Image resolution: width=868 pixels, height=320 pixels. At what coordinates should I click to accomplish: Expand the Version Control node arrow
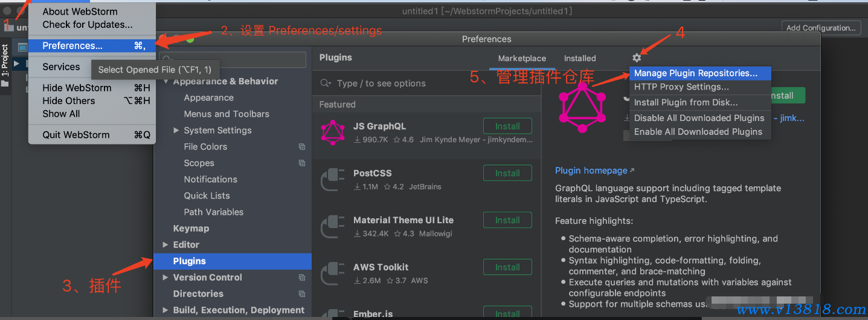pos(166,278)
